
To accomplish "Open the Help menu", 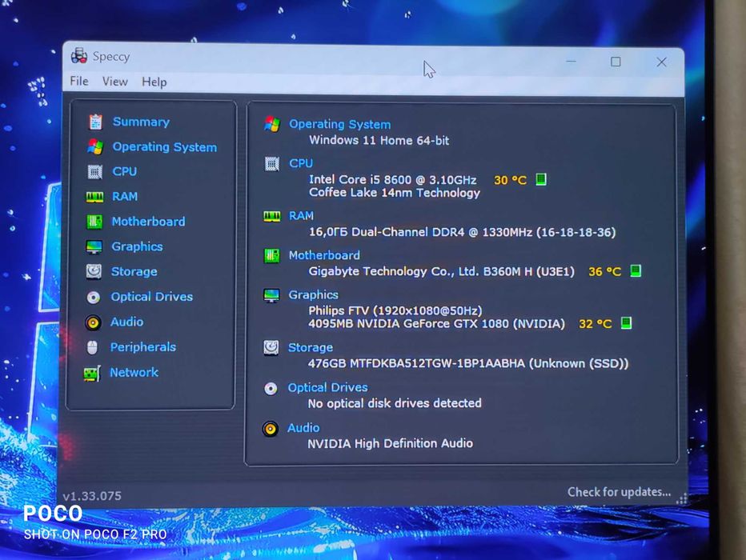I will pyautogui.click(x=154, y=82).
